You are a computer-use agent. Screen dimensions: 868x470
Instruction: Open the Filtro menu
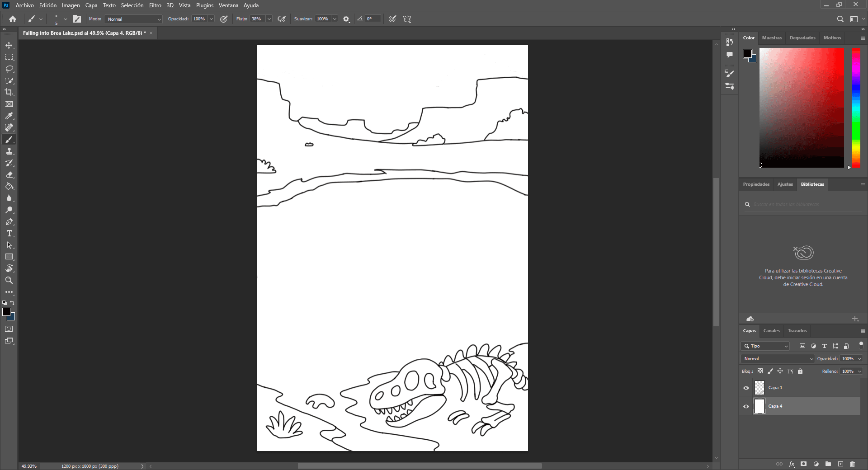click(155, 5)
